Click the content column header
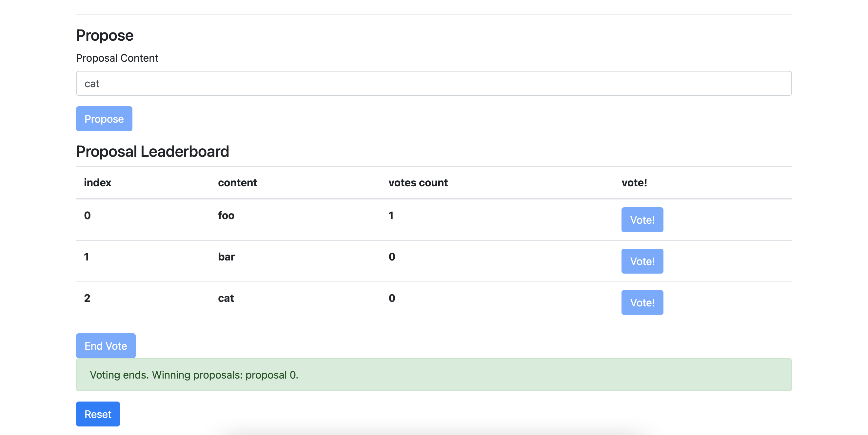 pyautogui.click(x=237, y=182)
